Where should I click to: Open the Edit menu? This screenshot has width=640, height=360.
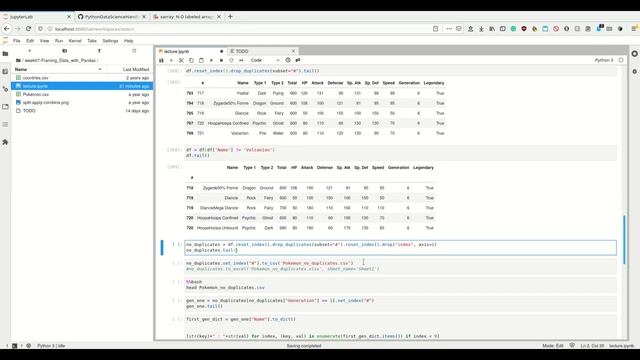tap(30, 41)
